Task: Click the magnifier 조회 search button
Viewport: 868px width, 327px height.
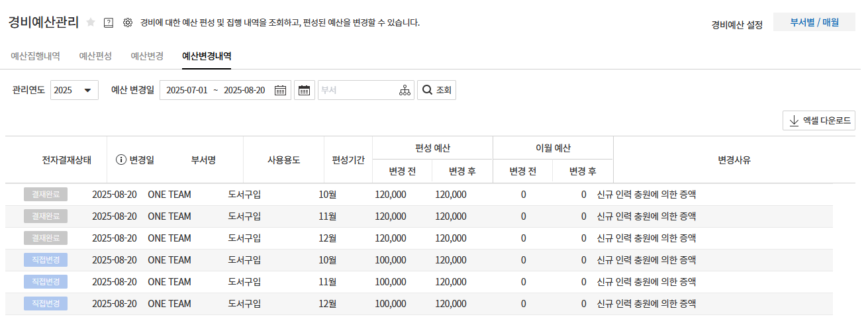Action: point(436,91)
